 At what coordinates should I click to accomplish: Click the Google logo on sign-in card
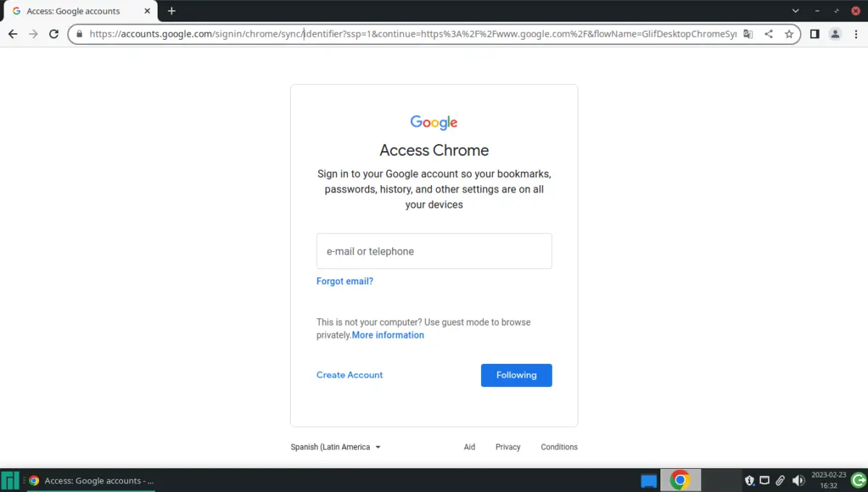tap(434, 122)
